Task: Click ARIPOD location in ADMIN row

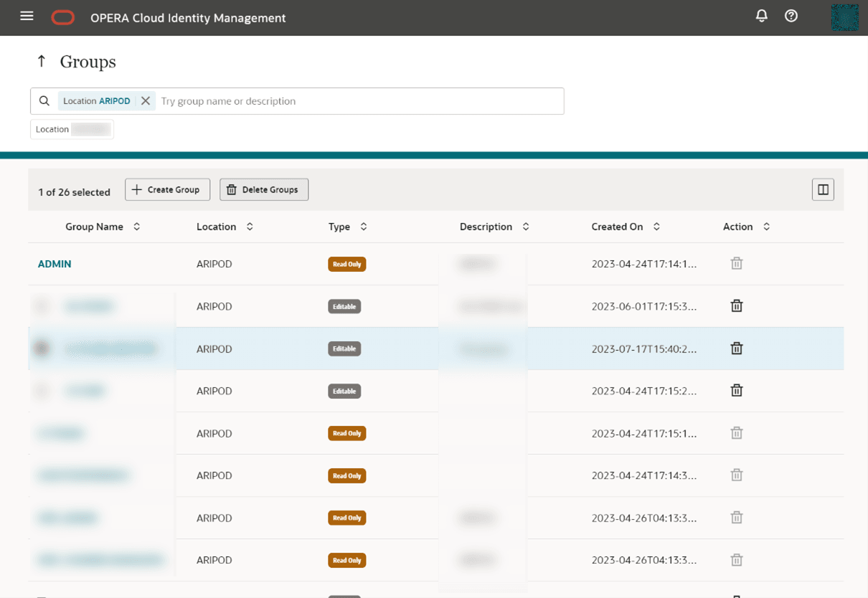Action: [x=214, y=264]
